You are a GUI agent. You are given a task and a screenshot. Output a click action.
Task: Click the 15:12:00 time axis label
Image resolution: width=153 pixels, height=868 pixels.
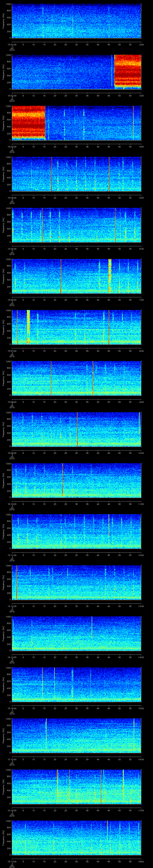[12, 606]
